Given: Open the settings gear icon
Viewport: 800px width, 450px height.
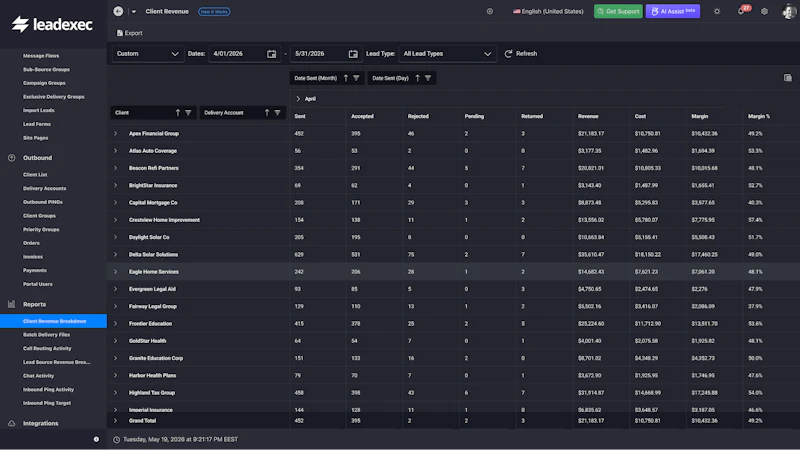Looking at the screenshot, I should pyautogui.click(x=764, y=11).
